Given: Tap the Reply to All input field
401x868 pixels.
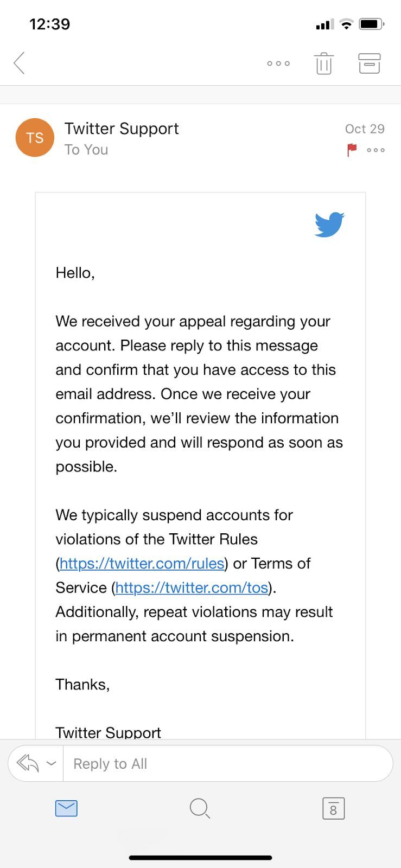Looking at the screenshot, I should pyautogui.click(x=228, y=763).
